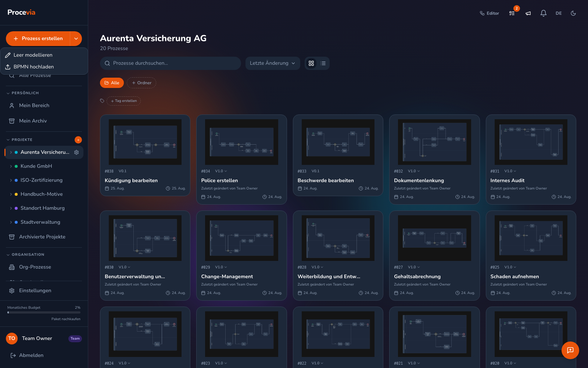Choose Leer modellieren menu entry
Image resolution: width=588 pixels, height=368 pixels.
coord(44,55)
